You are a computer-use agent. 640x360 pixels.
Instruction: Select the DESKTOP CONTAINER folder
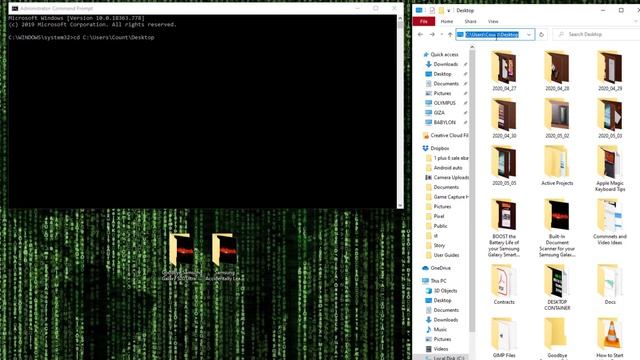pos(557,287)
